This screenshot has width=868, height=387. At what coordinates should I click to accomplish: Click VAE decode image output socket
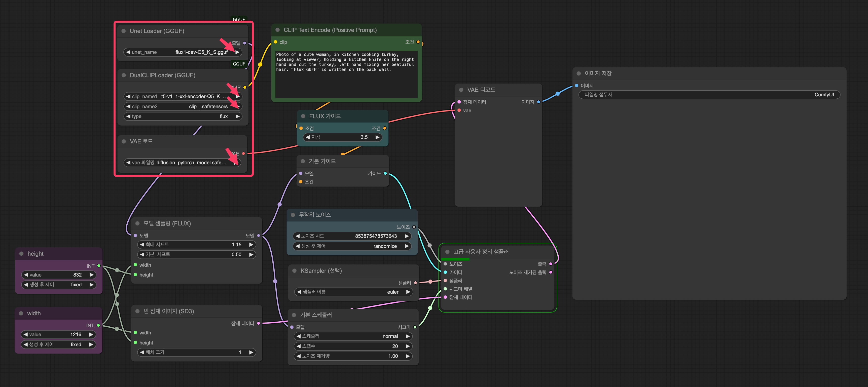click(538, 102)
